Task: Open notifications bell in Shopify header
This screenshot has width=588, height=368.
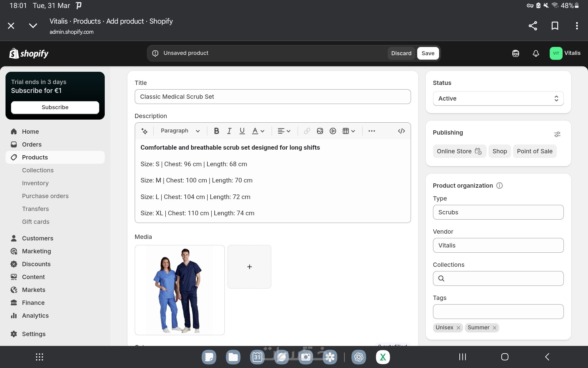Action: [x=536, y=53]
